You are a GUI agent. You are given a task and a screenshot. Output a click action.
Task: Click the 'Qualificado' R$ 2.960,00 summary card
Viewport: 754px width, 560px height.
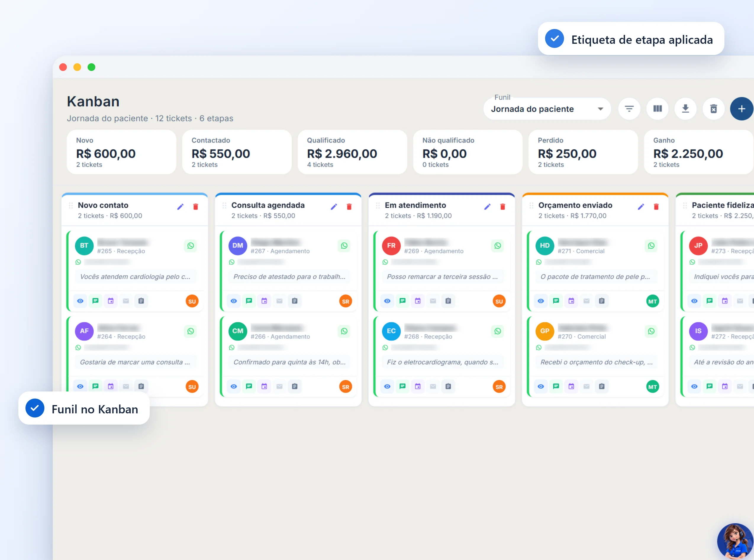coord(352,152)
